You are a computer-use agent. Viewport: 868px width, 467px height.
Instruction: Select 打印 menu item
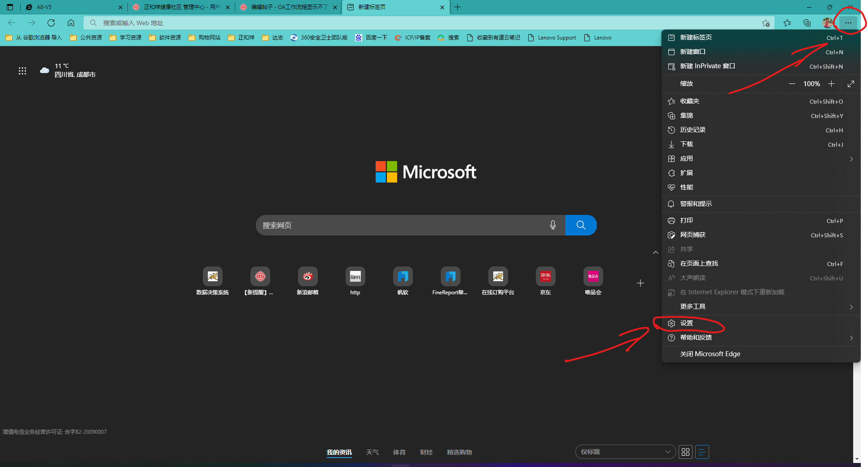click(761, 221)
